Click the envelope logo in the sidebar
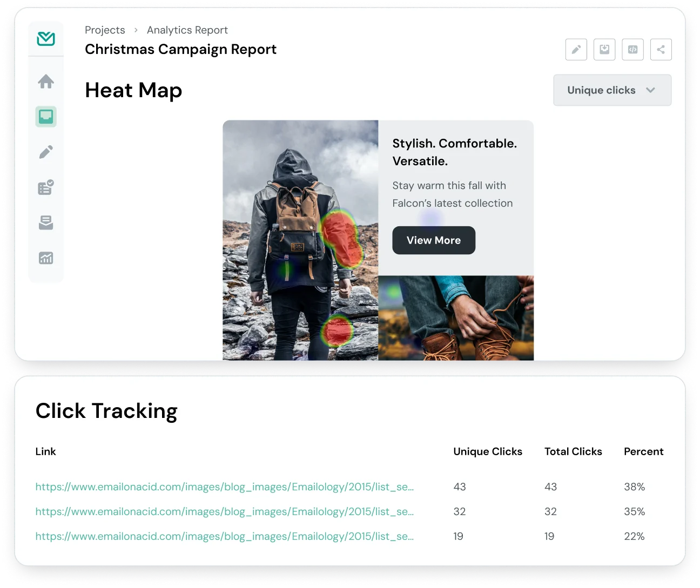700x588 pixels. [46, 39]
